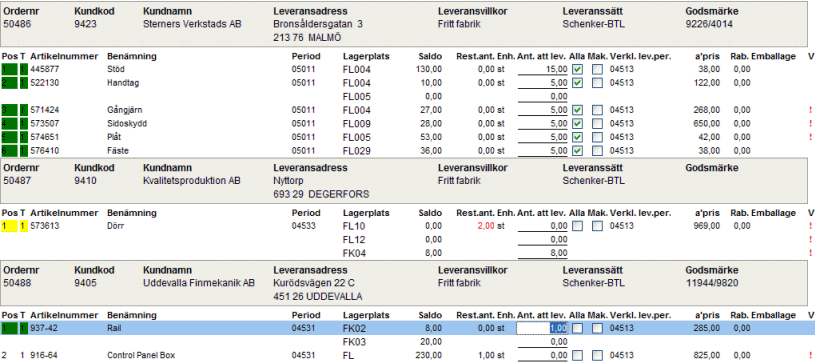Viewport: 815px width, 362px height.
Task: Click the warning mark on Dörr row
Action: [x=810, y=226]
